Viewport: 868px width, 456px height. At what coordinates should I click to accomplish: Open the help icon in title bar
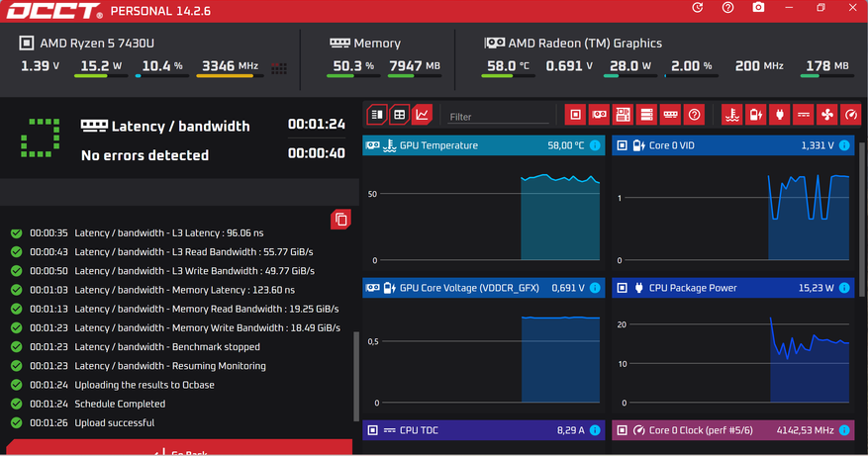point(727,8)
